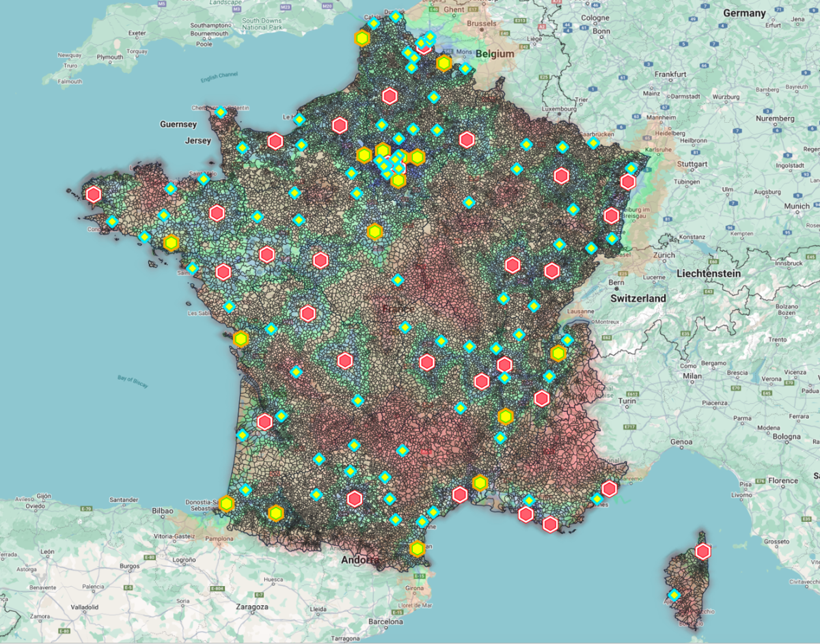This screenshot has width=820, height=644.
Task: Click the red hexagon marker near Monaco
Action: point(610,489)
